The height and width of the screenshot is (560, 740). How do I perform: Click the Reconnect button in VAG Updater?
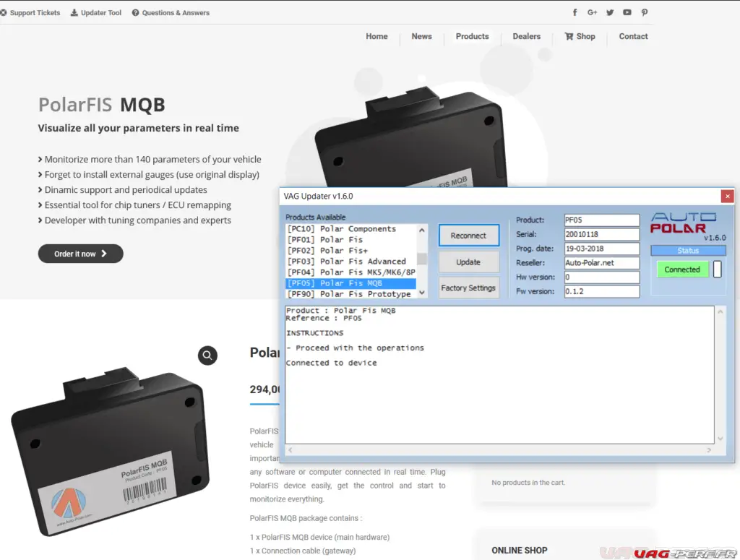[468, 236]
